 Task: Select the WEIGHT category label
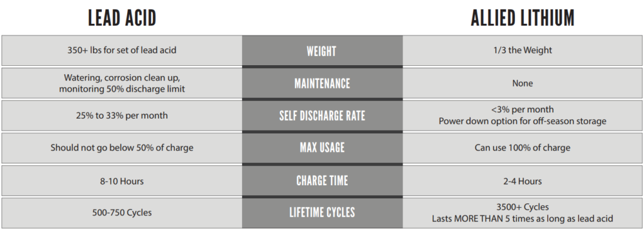[322, 51]
